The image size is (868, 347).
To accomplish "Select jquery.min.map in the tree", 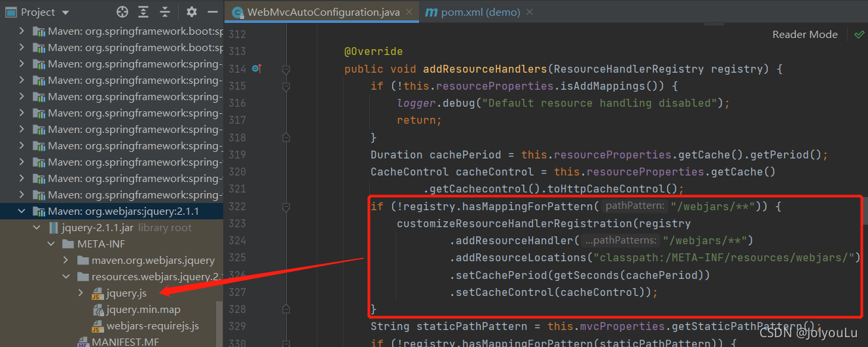I will pos(143,309).
